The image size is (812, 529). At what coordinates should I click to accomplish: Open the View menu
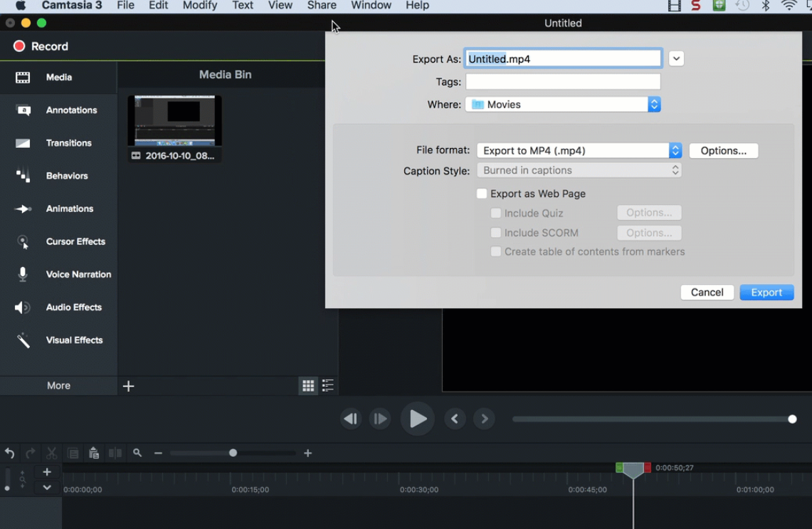click(280, 6)
